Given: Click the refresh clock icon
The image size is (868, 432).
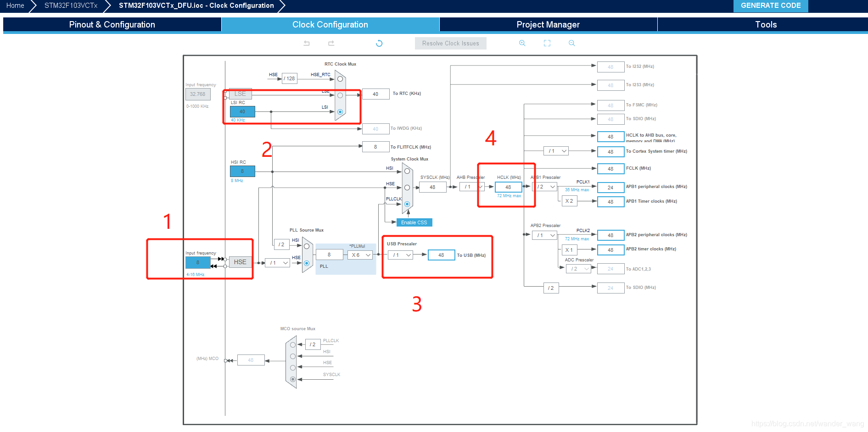Looking at the screenshot, I should [x=379, y=43].
